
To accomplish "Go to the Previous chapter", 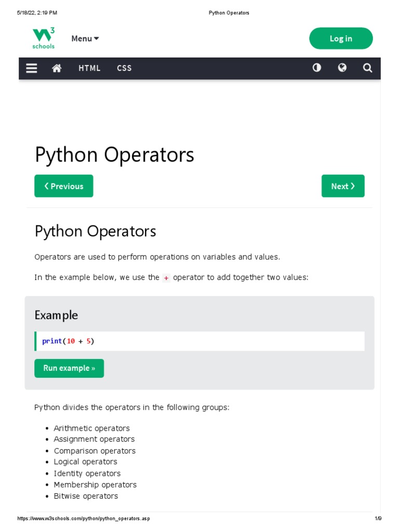I will click(64, 186).
